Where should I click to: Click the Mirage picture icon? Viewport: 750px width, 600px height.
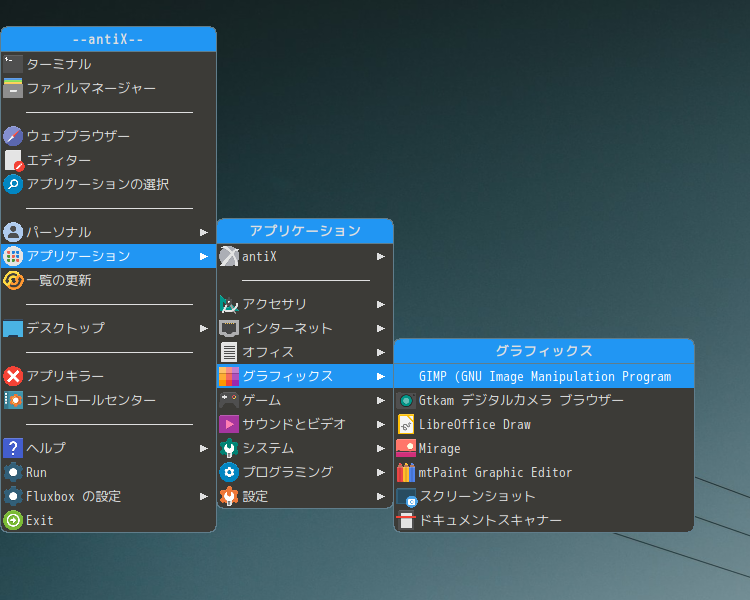[406, 448]
